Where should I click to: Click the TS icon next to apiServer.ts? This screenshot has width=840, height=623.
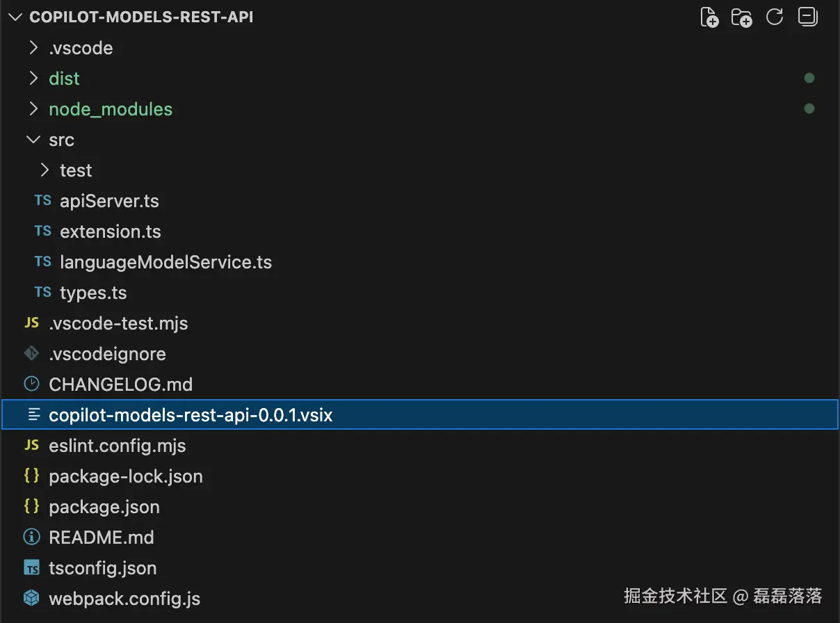coord(42,200)
